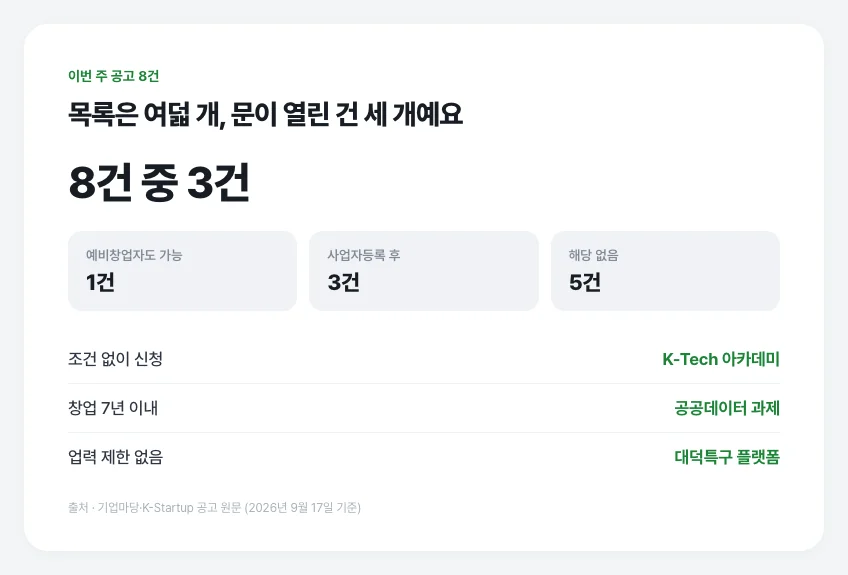Click the 해당 없음 caption text
848x575 pixels.
pos(593,255)
